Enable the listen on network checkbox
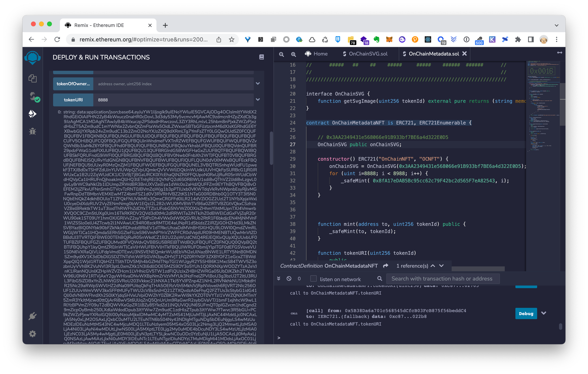 pyautogui.click(x=313, y=278)
